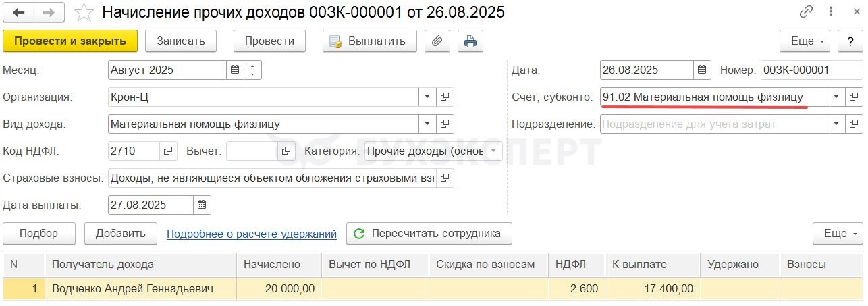
Task: Open calendar next to Дата 26.08.2025
Action: 703,70
